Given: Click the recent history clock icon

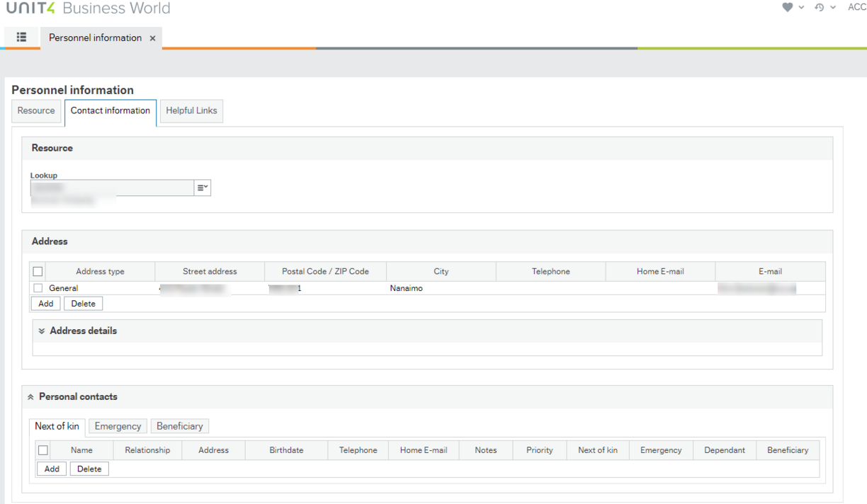Looking at the screenshot, I should point(820,8).
